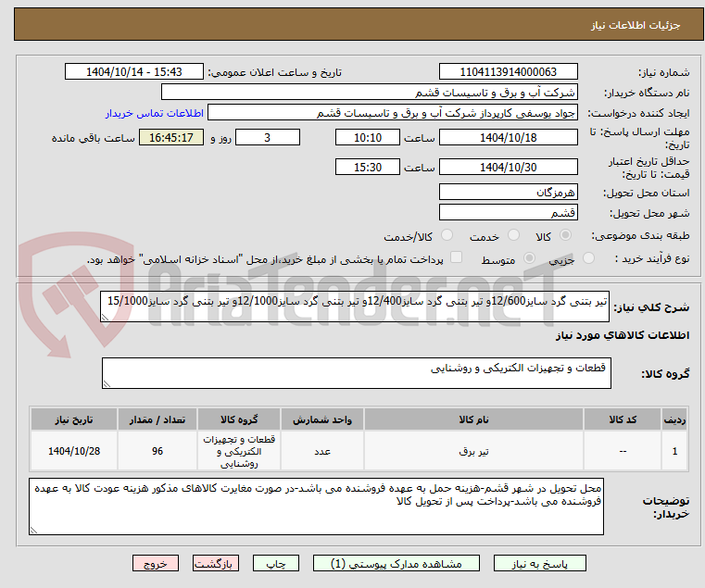View attached documents (1) button
The height and width of the screenshot is (588, 705).
(397, 563)
